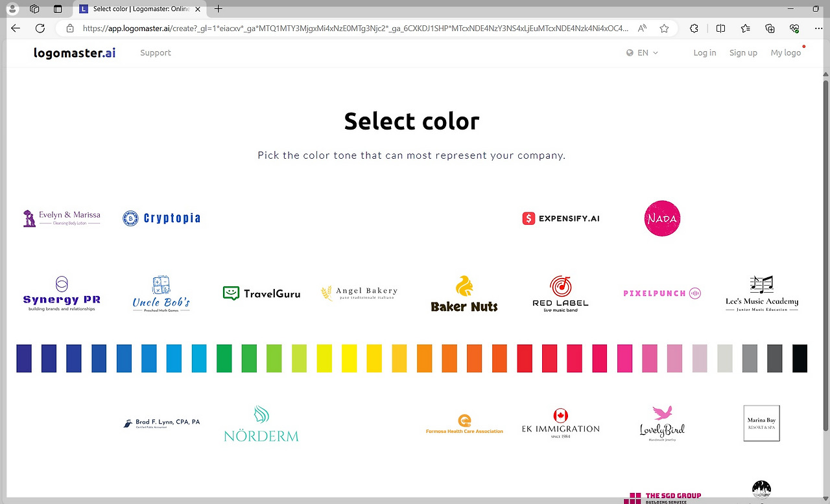Screen dimensions: 830x504
Task: Select the black color swatch
Action: 800,358
